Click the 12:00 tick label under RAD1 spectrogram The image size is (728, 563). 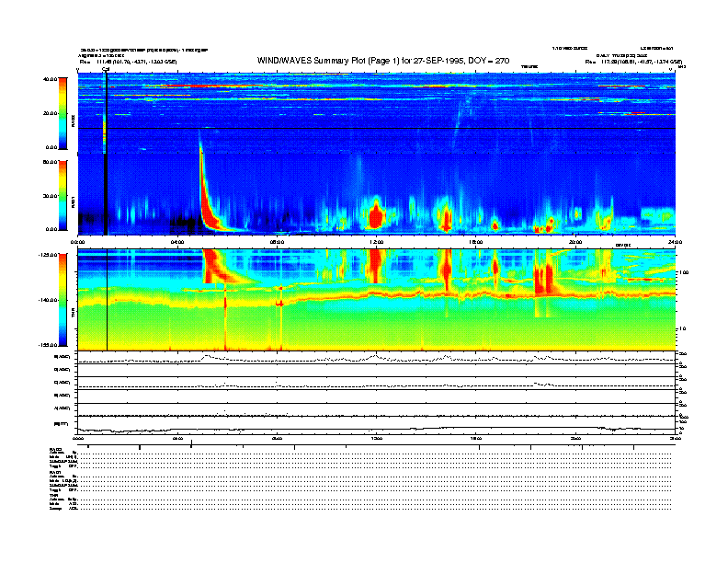pyautogui.click(x=376, y=242)
